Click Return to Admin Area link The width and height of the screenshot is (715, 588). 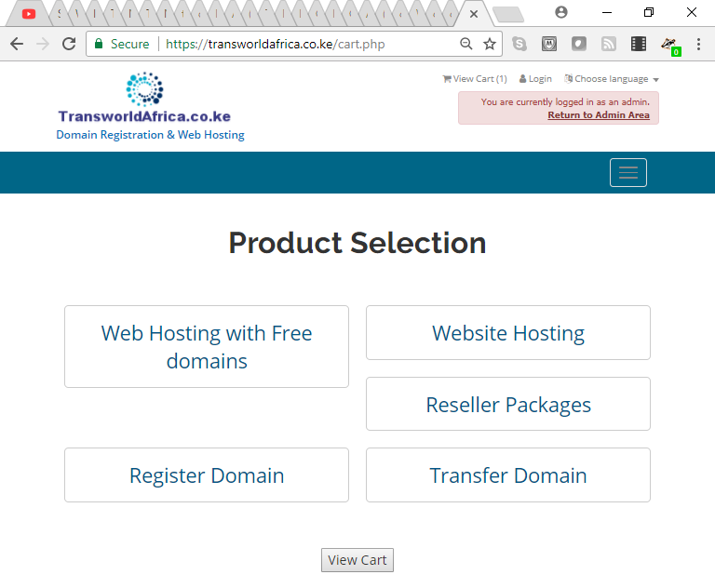point(599,114)
